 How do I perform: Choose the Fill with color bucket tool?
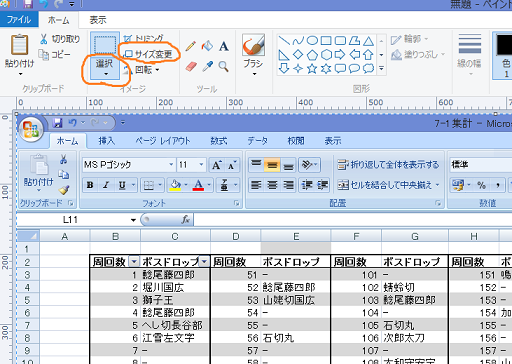pyautogui.click(x=207, y=46)
